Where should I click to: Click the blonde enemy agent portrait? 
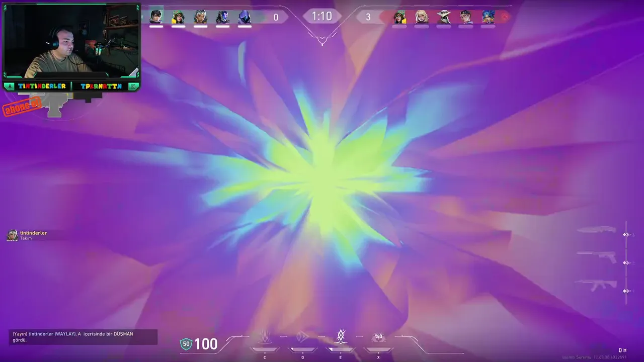pos(422,17)
